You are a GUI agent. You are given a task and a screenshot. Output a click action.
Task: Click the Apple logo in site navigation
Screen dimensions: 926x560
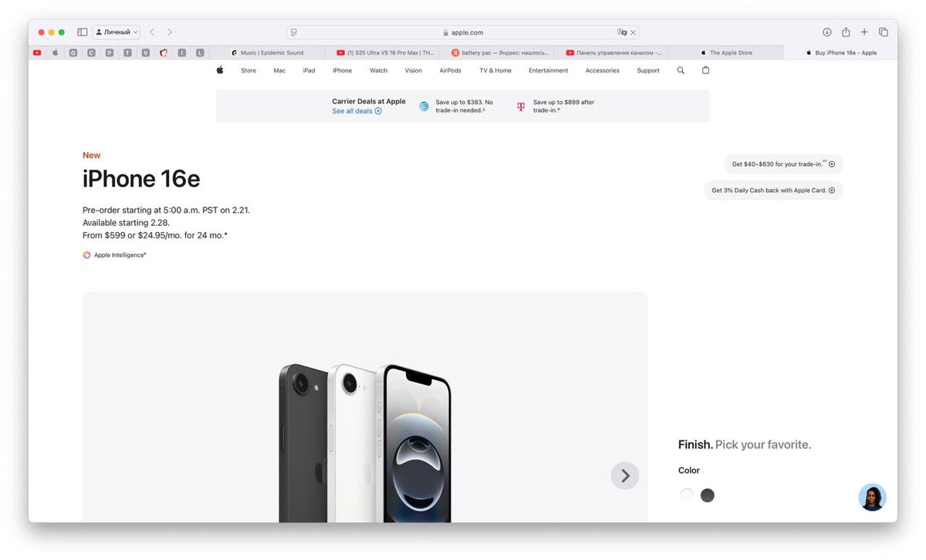pos(220,70)
